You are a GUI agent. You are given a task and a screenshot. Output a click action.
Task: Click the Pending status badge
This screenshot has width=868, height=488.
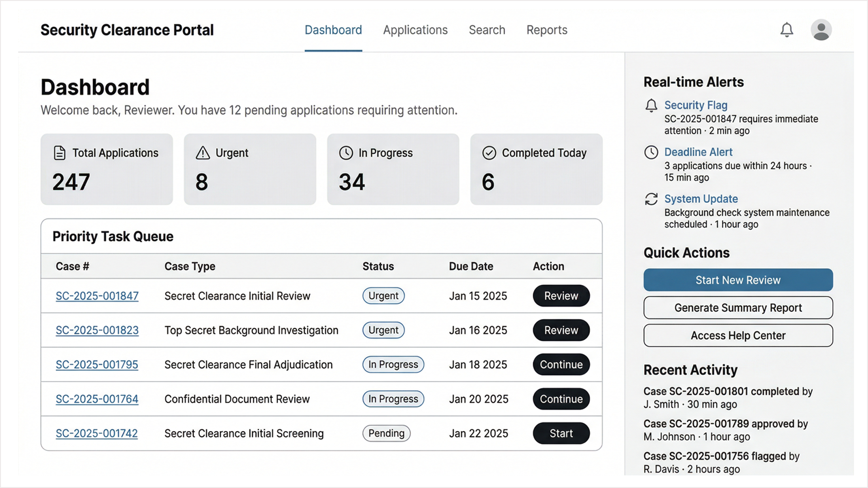[386, 433]
